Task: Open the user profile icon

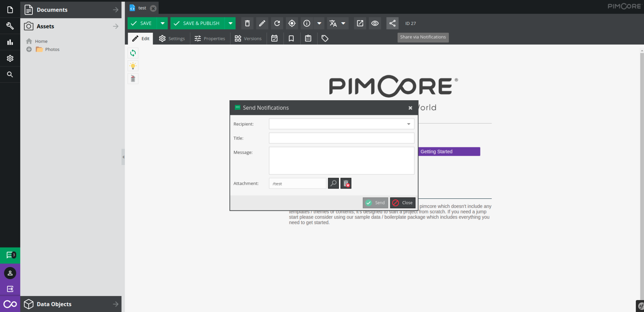Action: click(x=10, y=273)
